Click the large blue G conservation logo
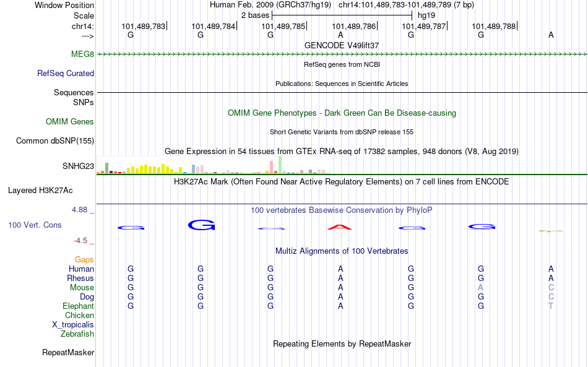588x367 pixels. tap(201, 225)
